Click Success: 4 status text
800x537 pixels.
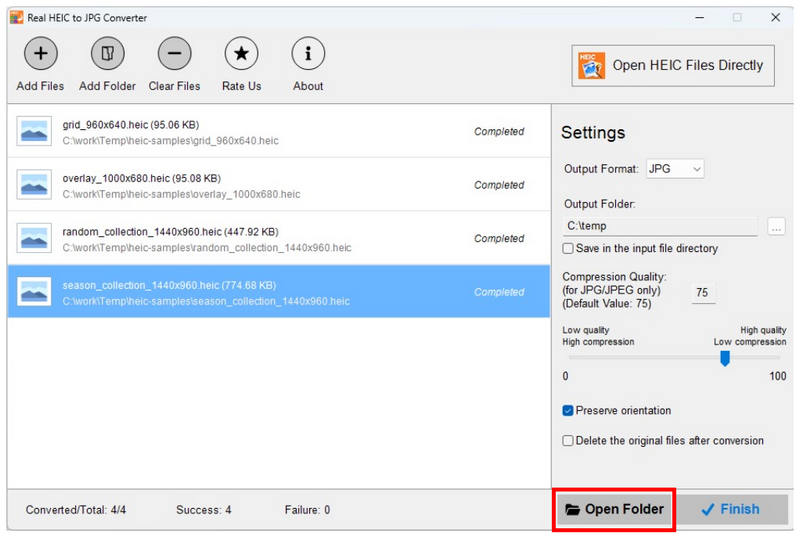tap(204, 510)
